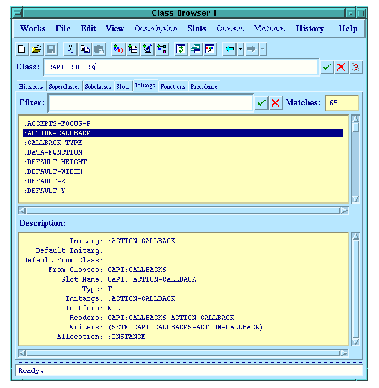
Task: Open the Classes menu
Action: click(x=230, y=28)
